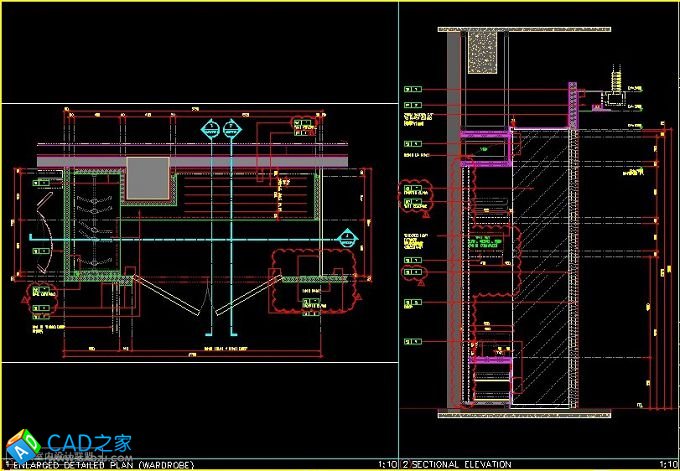Select the right cyan section marker above the plan
Image resolution: width=680 pixels, height=471 pixels.
(232, 127)
